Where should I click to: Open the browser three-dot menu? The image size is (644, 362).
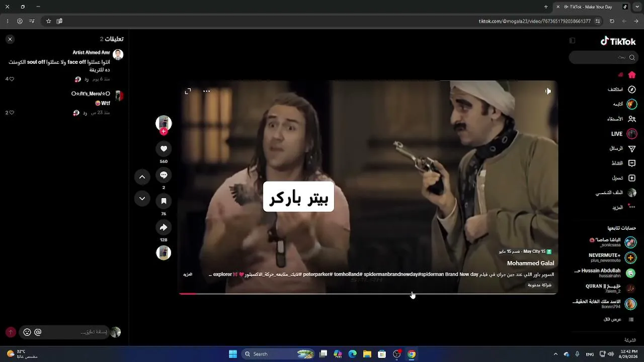tap(8, 21)
